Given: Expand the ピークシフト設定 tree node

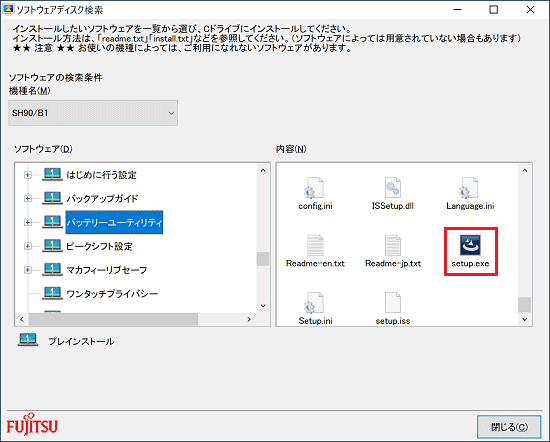Looking at the screenshot, I should pyautogui.click(x=28, y=246).
